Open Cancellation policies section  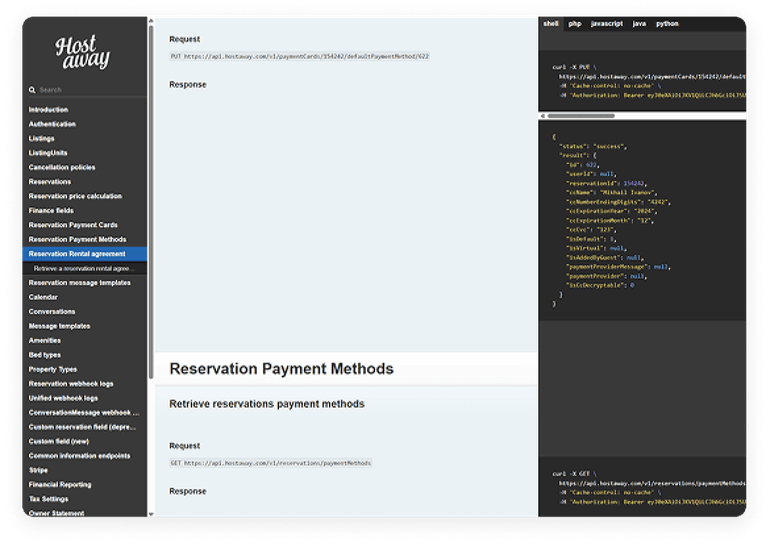coord(62,167)
